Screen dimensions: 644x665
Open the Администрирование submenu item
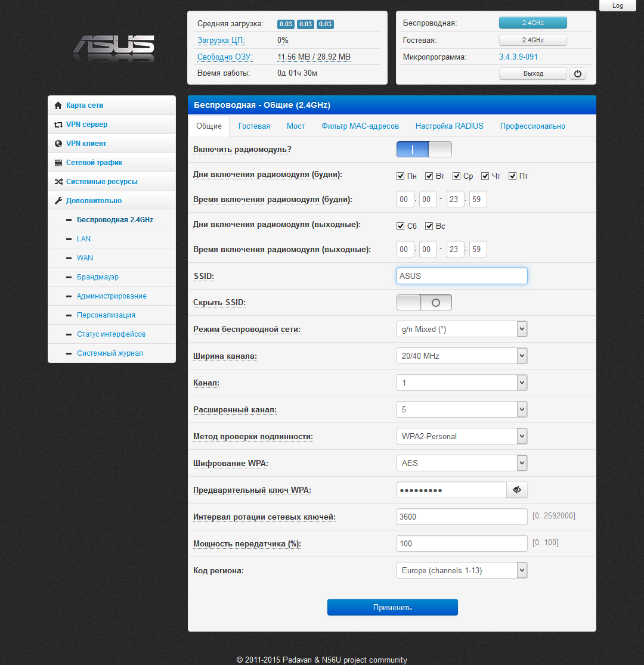[112, 296]
